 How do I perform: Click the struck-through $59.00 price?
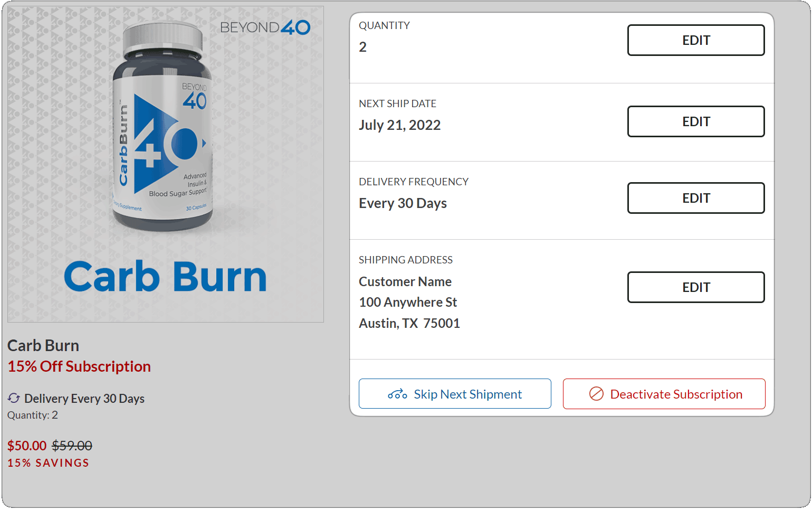pos(72,446)
